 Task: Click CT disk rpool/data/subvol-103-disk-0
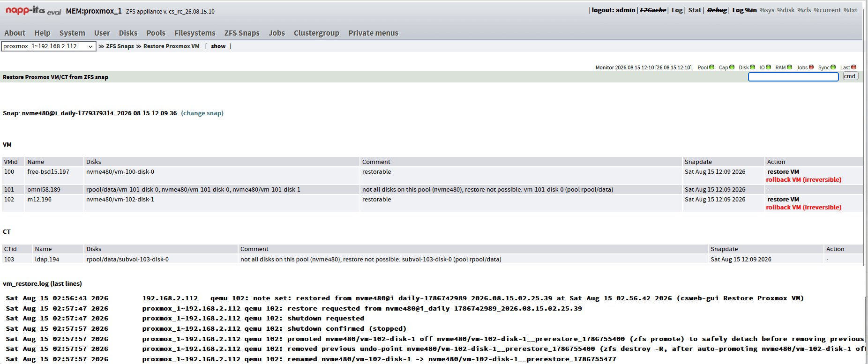(x=127, y=260)
